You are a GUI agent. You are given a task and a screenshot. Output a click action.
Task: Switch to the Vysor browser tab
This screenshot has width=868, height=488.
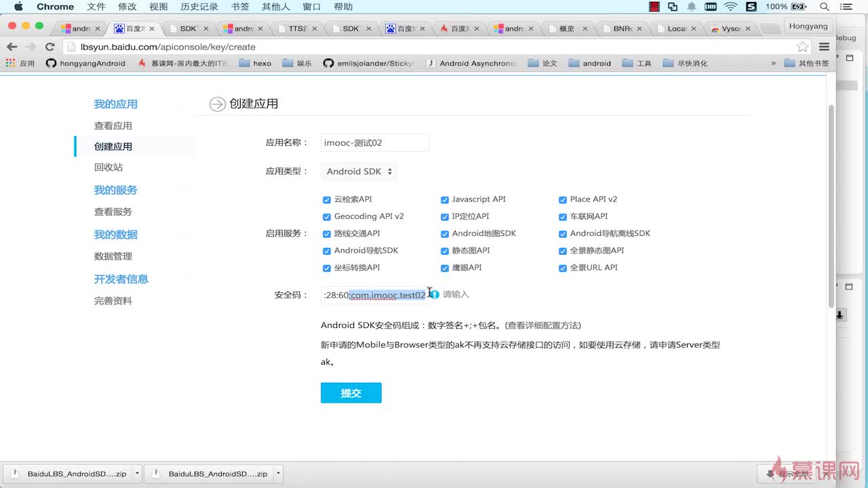point(730,28)
